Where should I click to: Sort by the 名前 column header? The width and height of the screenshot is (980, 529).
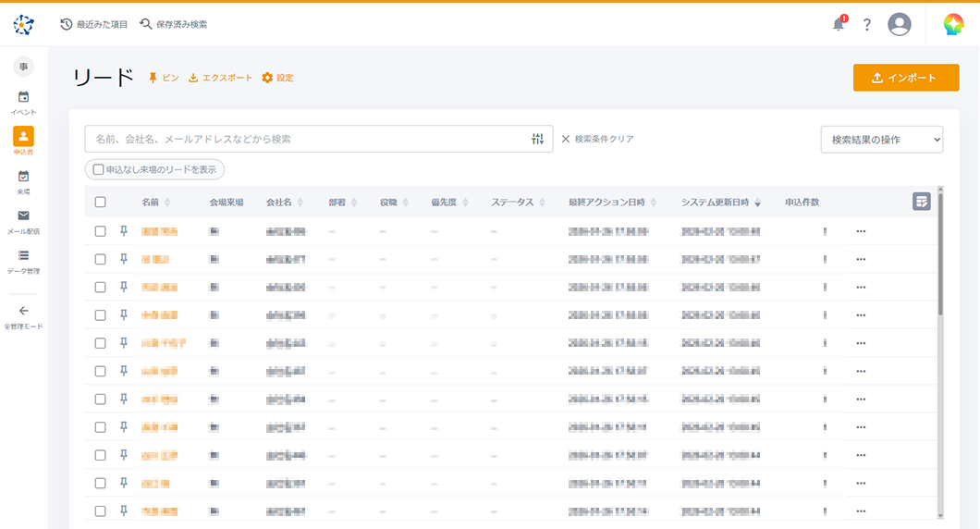tap(151, 203)
